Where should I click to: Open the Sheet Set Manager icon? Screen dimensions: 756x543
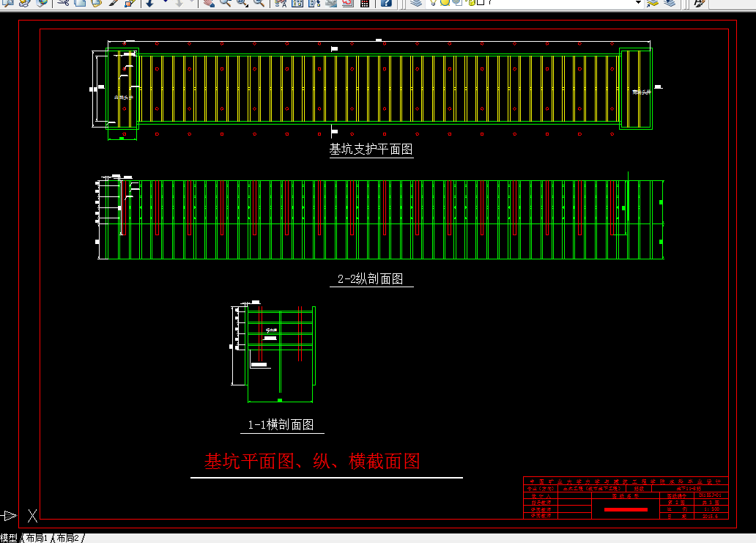[x=331, y=2]
